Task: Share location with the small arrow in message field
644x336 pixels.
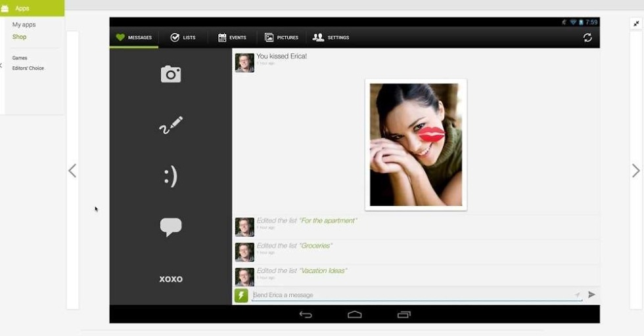Action: (x=578, y=295)
